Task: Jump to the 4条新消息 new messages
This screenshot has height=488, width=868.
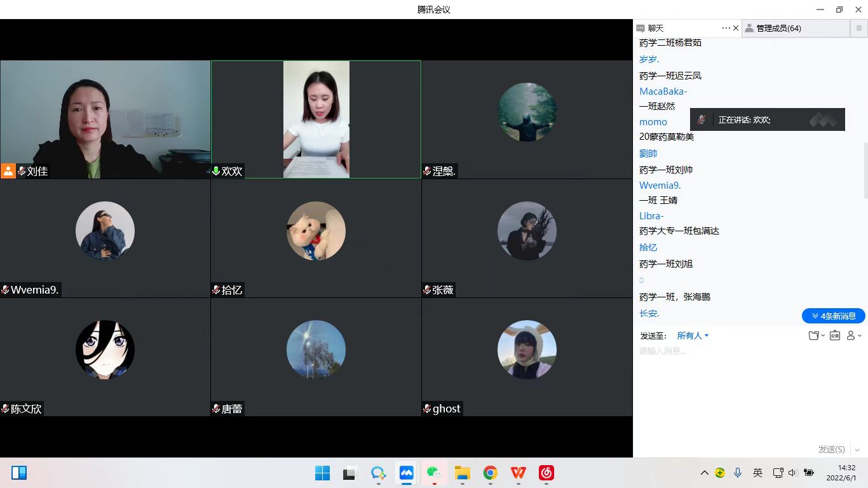Action: pyautogui.click(x=834, y=316)
